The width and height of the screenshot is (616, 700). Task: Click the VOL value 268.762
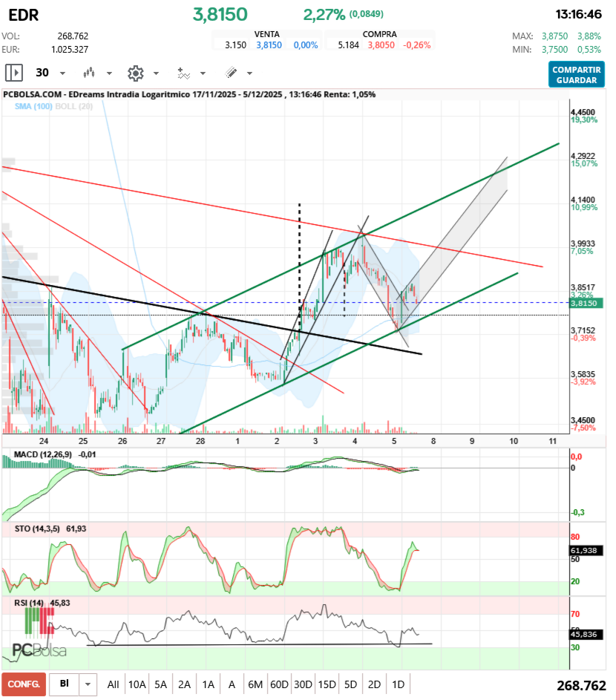tap(73, 36)
